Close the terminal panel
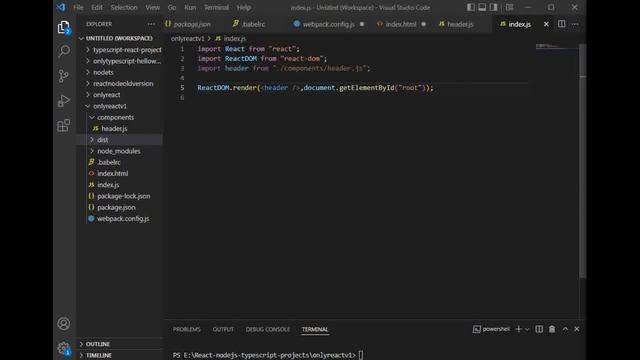Screen dimensions: 640x360 (577, 329)
